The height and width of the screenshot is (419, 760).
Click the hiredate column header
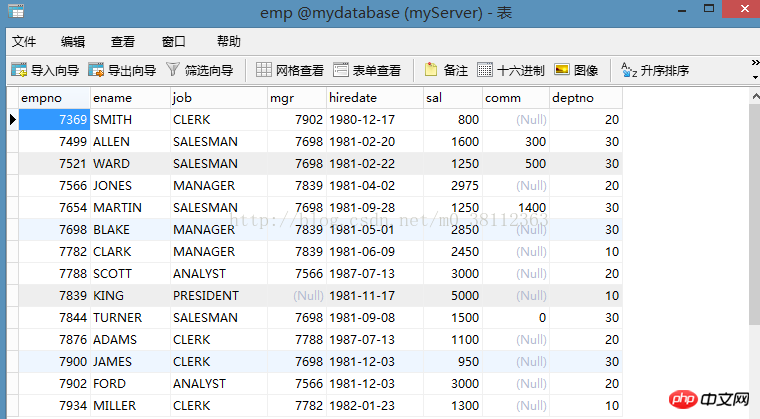click(x=375, y=98)
